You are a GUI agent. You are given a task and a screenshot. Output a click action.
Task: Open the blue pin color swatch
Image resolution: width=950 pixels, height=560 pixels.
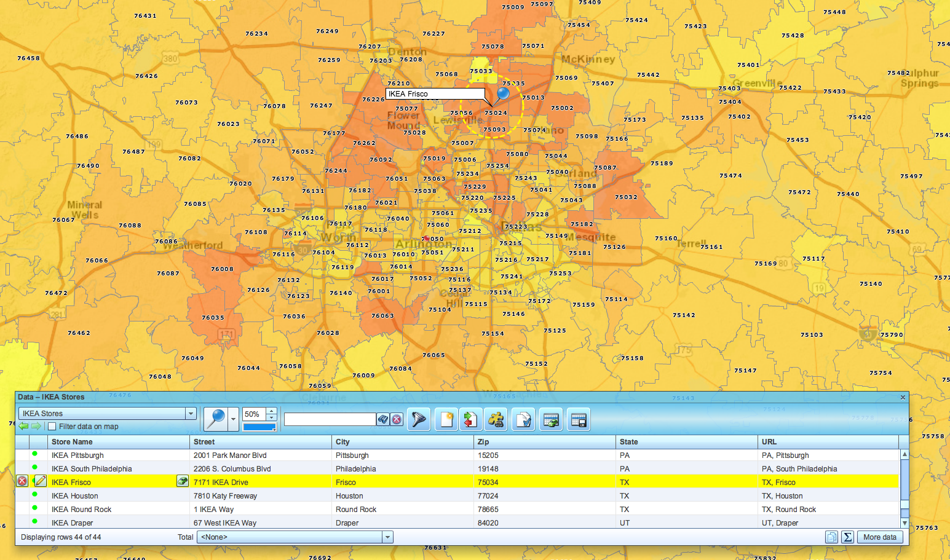pyautogui.click(x=259, y=427)
